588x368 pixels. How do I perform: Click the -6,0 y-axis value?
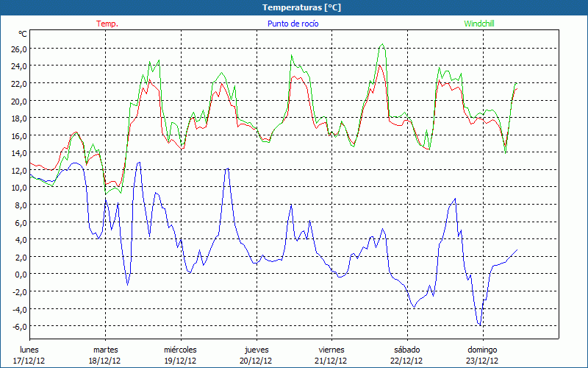pyautogui.click(x=18, y=326)
